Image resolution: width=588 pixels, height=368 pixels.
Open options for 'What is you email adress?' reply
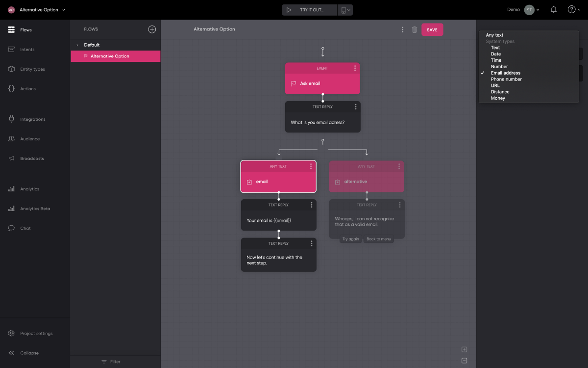356,106
